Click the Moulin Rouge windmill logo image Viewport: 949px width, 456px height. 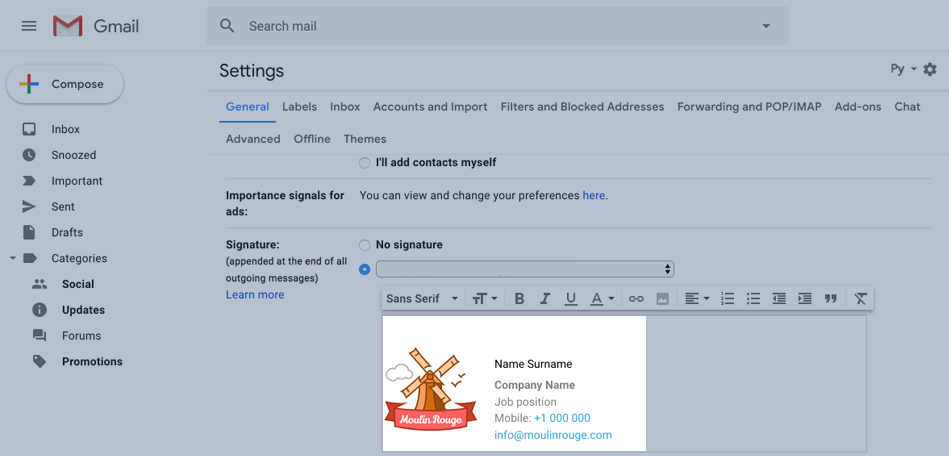pyautogui.click(x=430, y=389)
